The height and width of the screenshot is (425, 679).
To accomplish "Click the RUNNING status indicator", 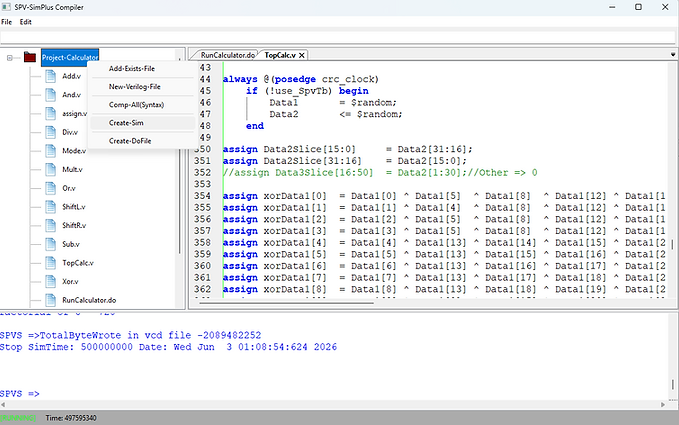I will (18, 418).
